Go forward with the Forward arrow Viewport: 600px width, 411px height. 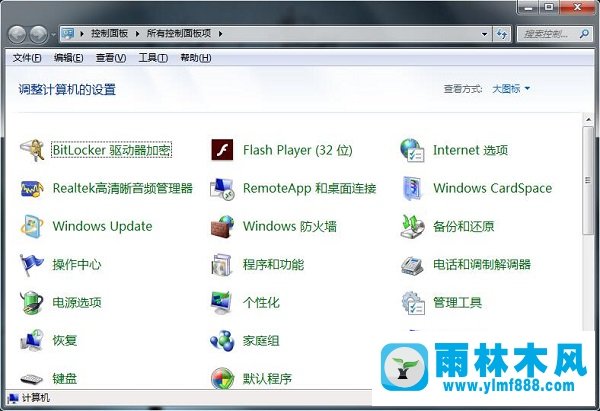click(x=39, y=34)
